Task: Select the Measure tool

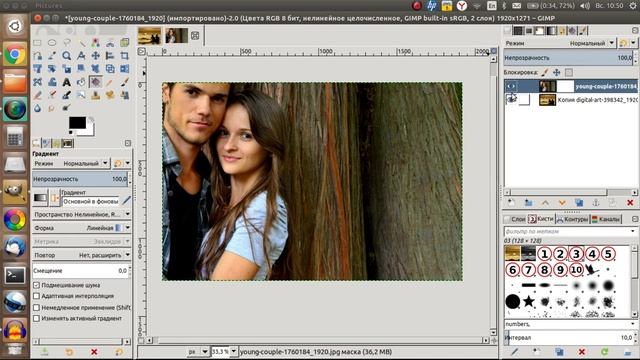Action: coord(81,56)
